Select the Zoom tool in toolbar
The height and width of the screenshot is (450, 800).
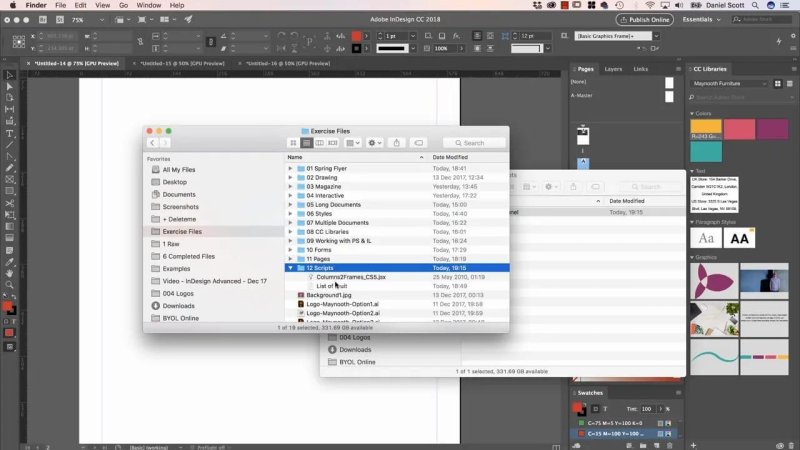click(10, 285)
